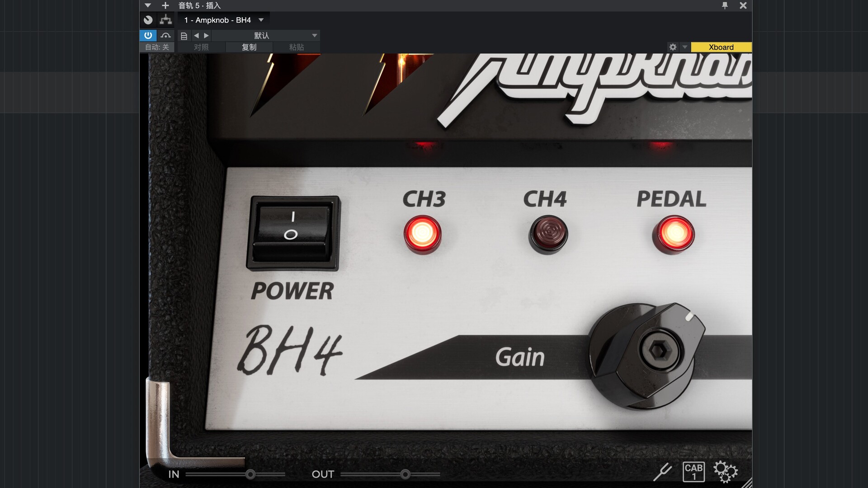Expand the arrow next to gear icon
868x488 pixels.
point(684,47)
